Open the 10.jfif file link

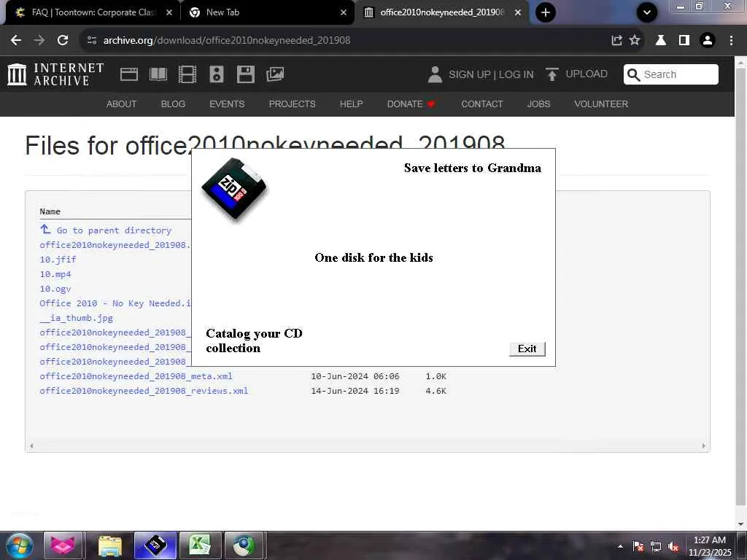pos(58,260)
